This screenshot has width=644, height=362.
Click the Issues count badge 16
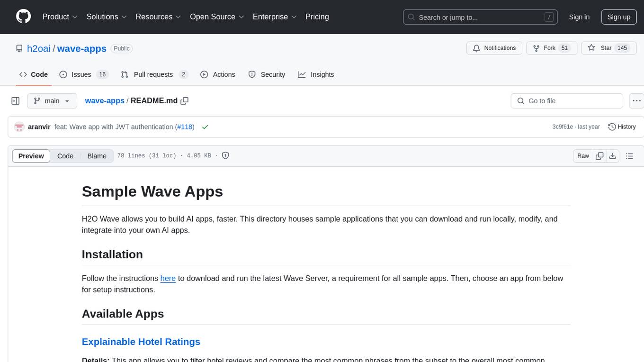click(x=102, y=74)
